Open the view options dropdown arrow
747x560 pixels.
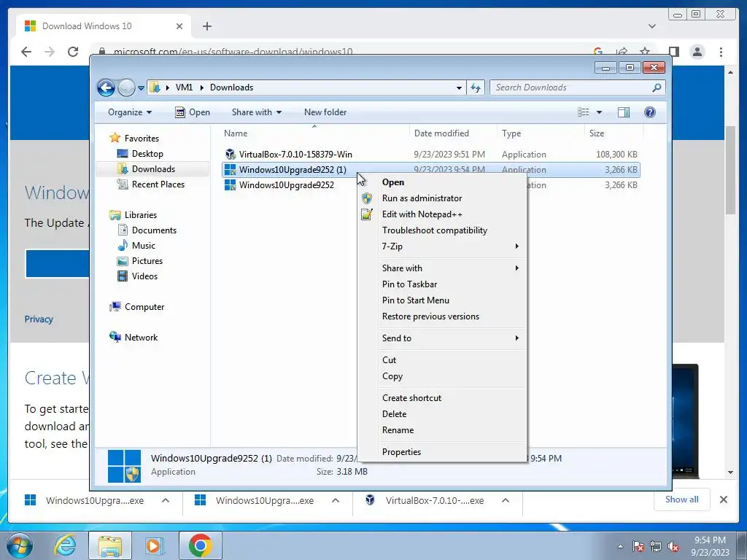(x=600, y=112)
